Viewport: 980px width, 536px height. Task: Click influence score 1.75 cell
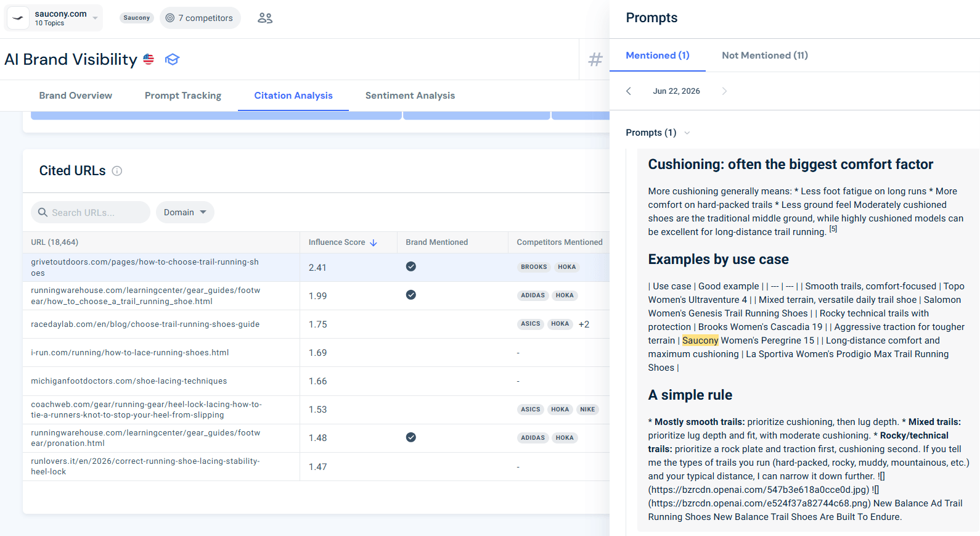(317, 324)
